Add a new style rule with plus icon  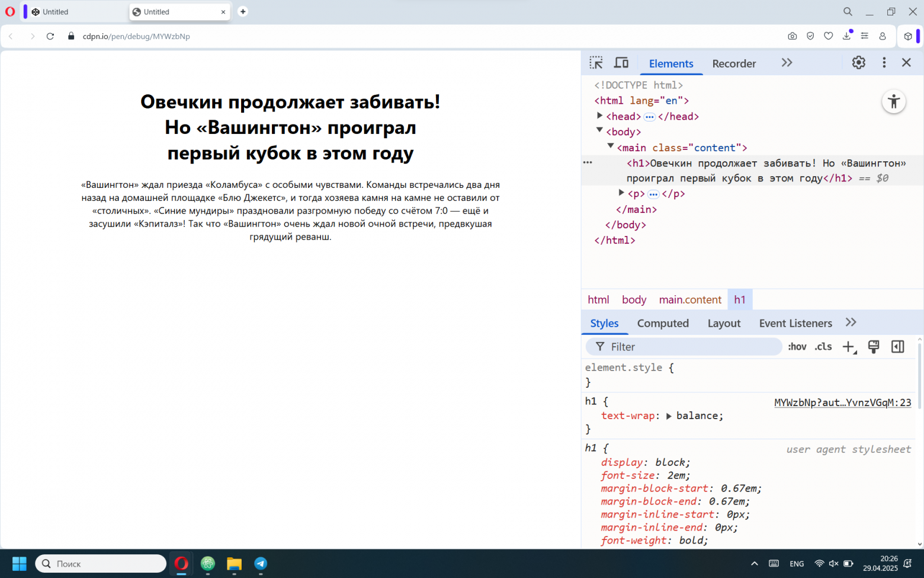pos(849,347)
